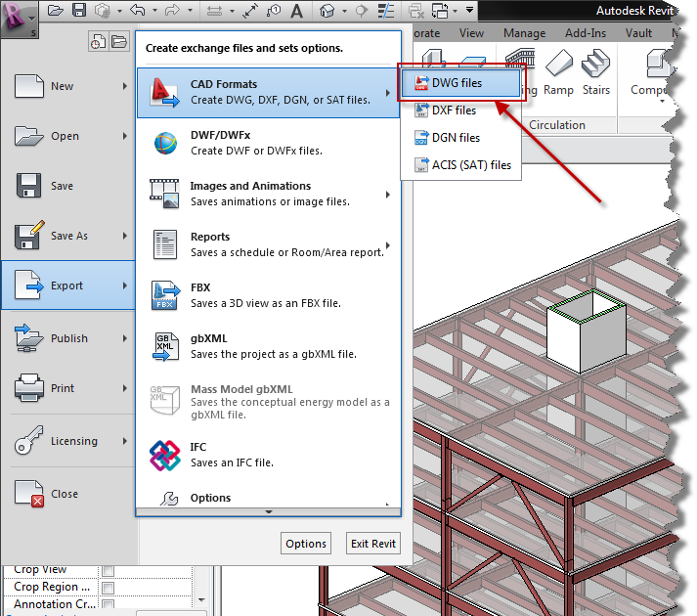Click the Default 3D View house icon
The height and width of the screenshot is (616, 697).
point(327,10)
